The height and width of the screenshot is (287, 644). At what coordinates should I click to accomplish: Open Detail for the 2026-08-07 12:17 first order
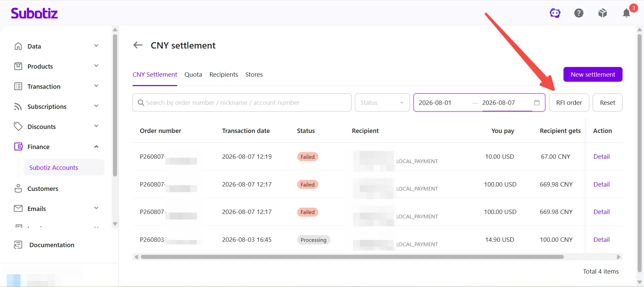(x=601, y=184)
